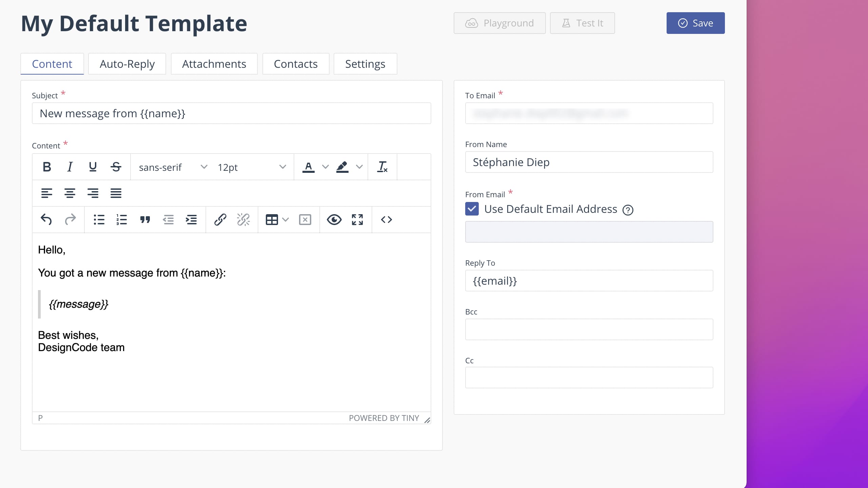Click the Save button

[x=695, y=23]
